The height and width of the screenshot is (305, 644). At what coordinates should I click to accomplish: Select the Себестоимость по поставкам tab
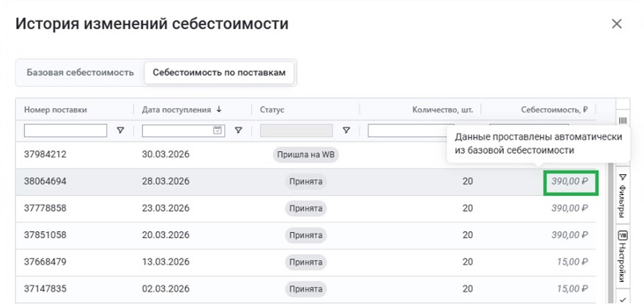click(219, 73)
